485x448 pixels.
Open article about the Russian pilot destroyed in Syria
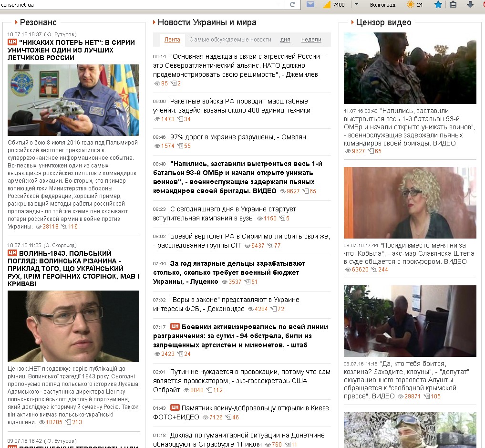click(71, 50)
